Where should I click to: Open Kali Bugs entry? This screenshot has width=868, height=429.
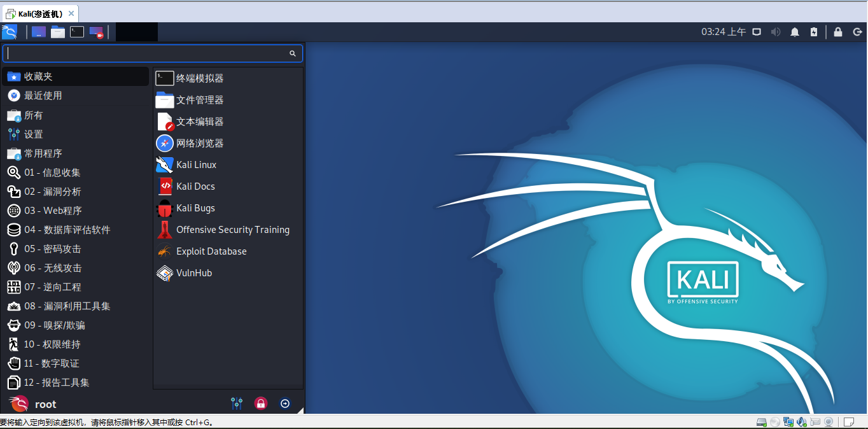point(228,208)
